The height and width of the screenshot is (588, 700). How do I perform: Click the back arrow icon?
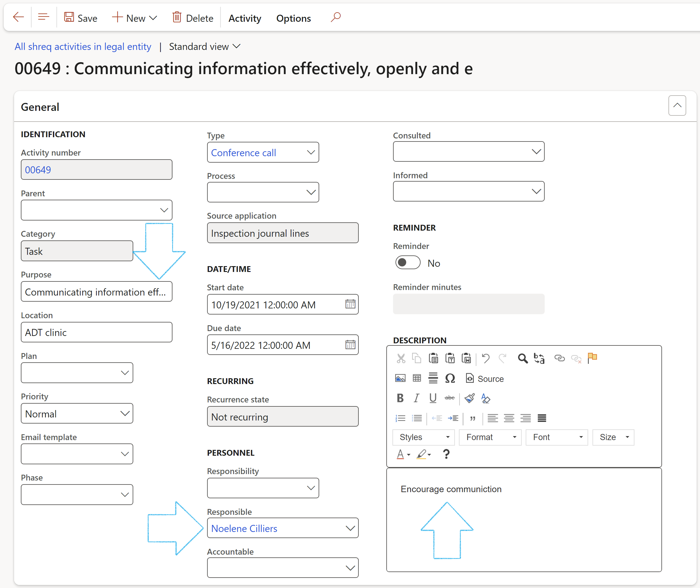coord(18,17)
